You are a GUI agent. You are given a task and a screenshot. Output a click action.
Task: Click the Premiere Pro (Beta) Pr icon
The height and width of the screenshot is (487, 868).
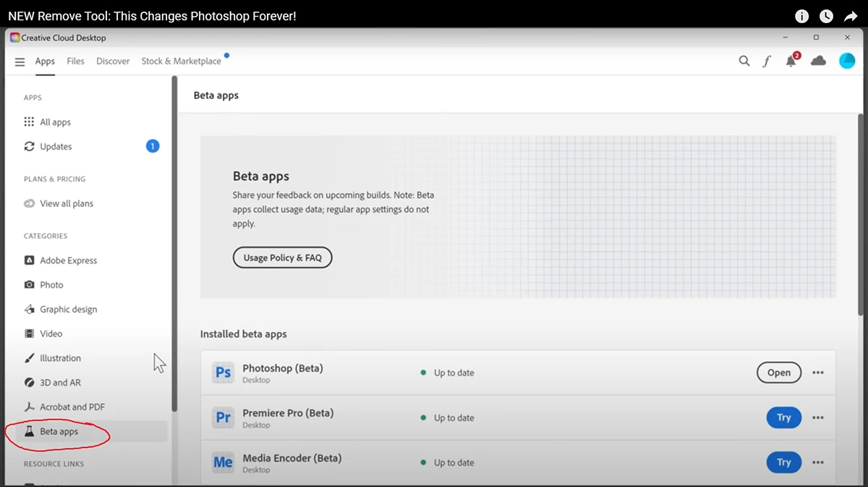pyautogui.click(x=224, y=418)
